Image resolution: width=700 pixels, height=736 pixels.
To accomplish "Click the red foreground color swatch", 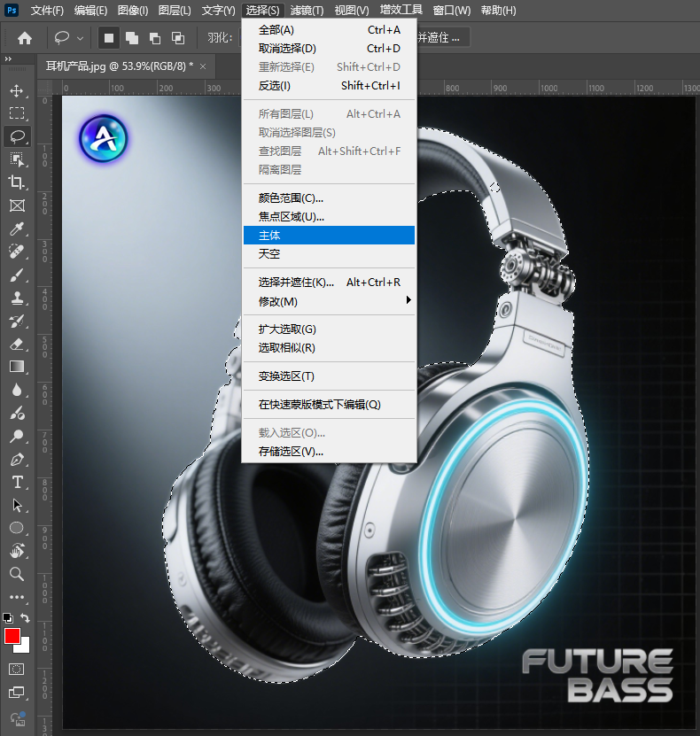I will point(12,636).
